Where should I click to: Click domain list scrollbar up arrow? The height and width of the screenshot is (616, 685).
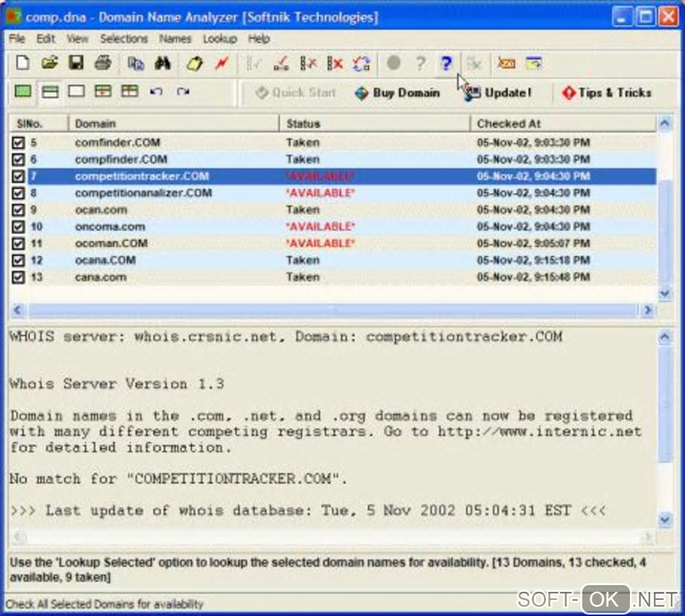(x=665, y=124)
